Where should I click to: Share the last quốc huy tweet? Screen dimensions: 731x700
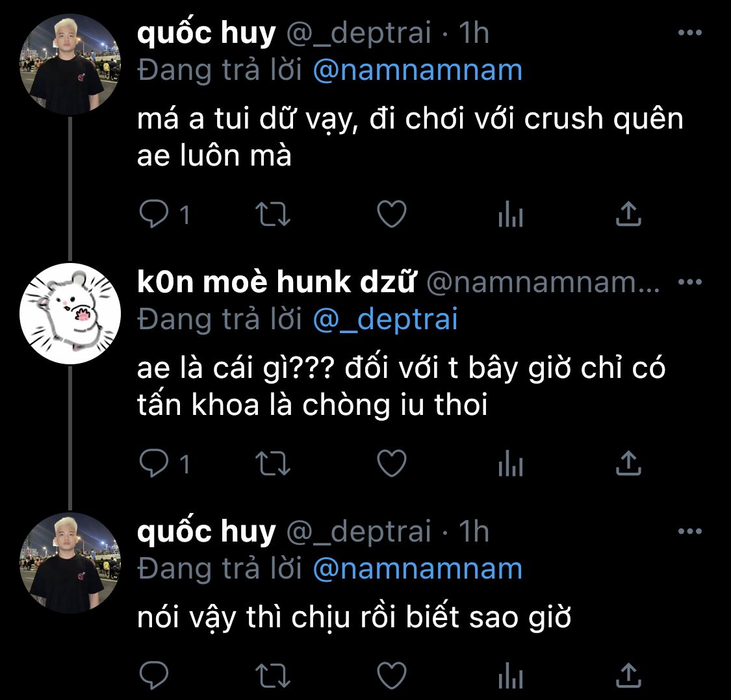point(628,675)
